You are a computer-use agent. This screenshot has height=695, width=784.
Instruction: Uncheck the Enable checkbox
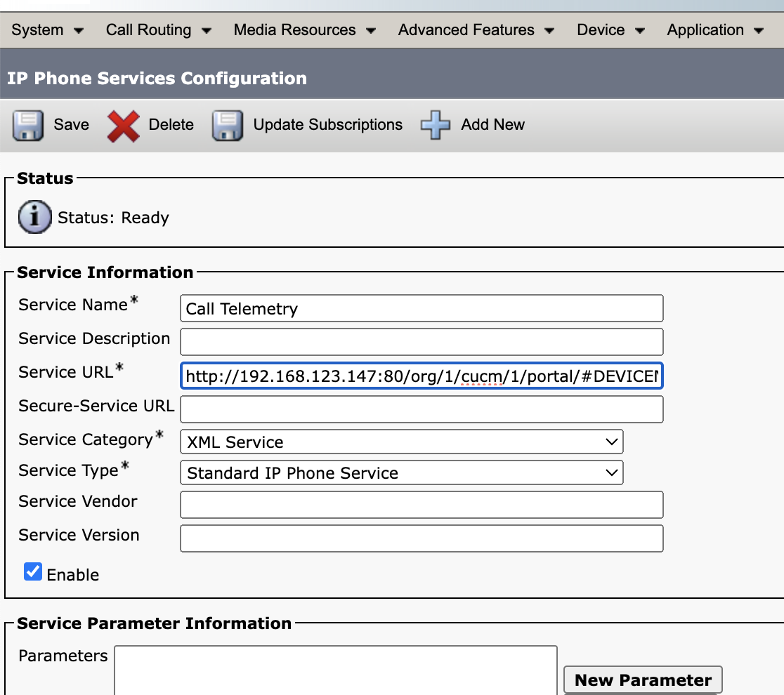coord(32,571)
